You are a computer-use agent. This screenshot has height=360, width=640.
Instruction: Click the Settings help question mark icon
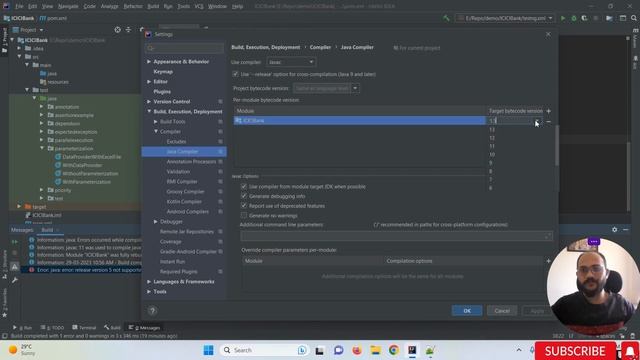pos(152,311)
